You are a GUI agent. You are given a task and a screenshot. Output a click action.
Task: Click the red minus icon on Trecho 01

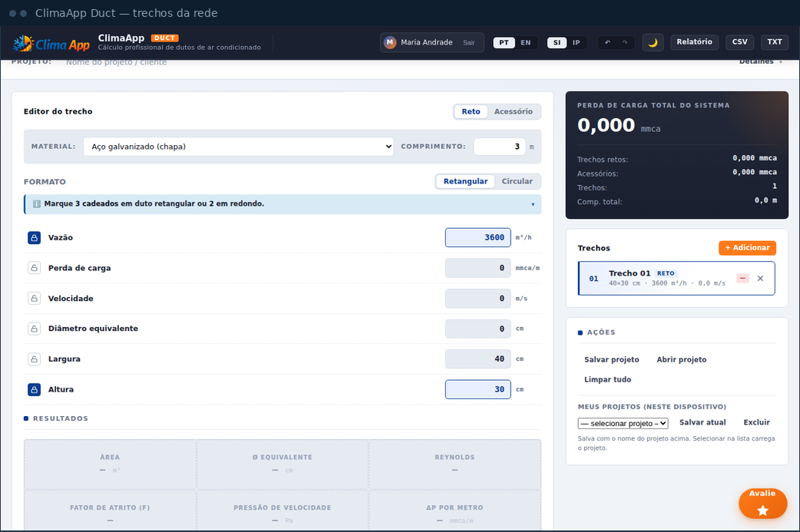(743, 279)
